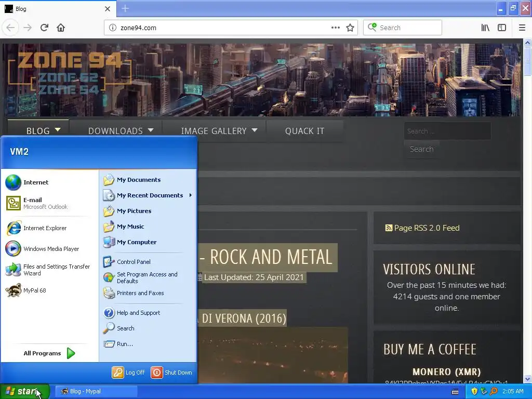Open page actions three-dot menu
532x399 pixels.
335,28
